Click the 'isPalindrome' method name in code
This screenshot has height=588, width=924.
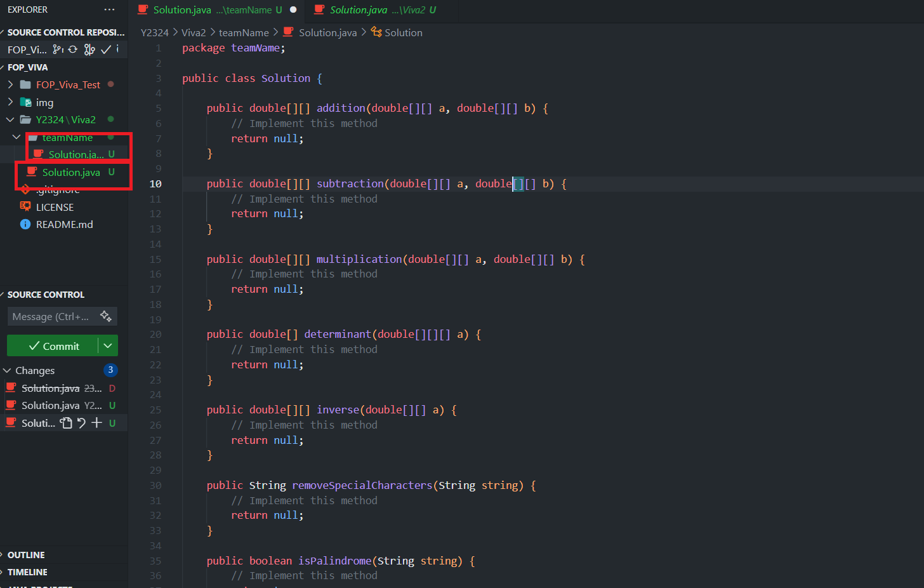(335, 561)
